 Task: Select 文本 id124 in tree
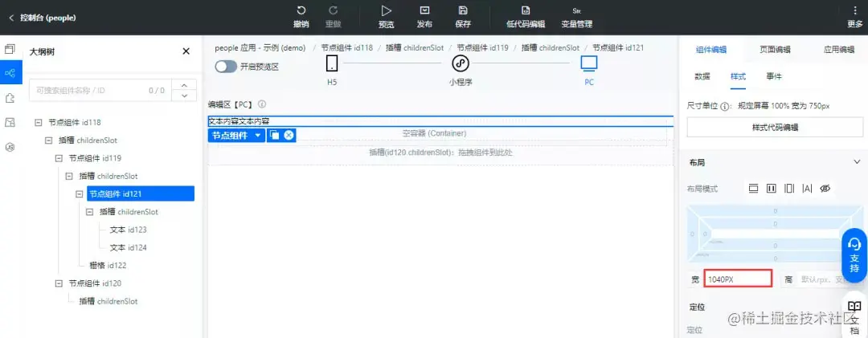point(129,247)
